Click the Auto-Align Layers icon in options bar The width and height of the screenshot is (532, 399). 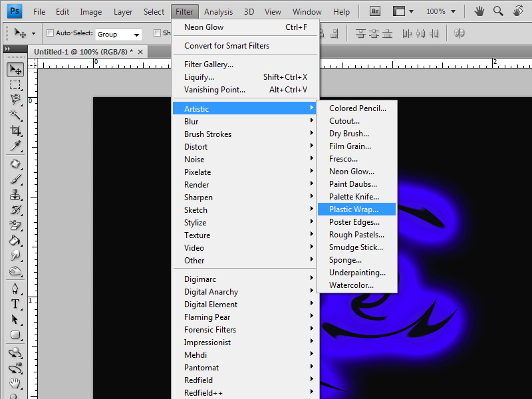(x=459, y=34)
